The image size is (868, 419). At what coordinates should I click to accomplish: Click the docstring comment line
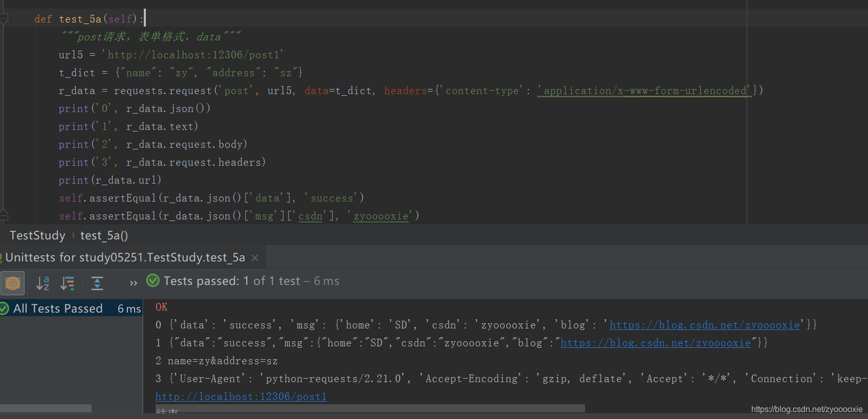(x=149, y=37)
